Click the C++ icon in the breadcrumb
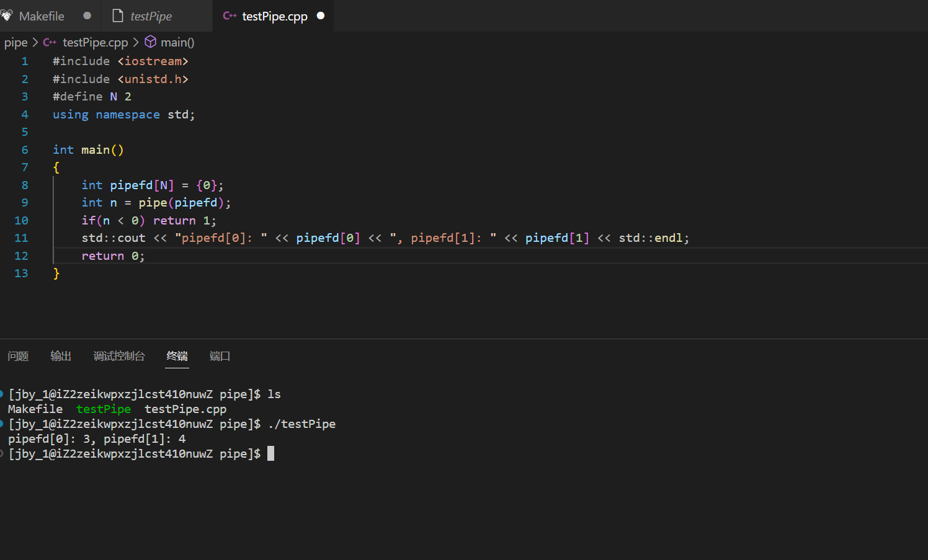The width and height of the screenshot is (928, 560). tap(50, 42)
